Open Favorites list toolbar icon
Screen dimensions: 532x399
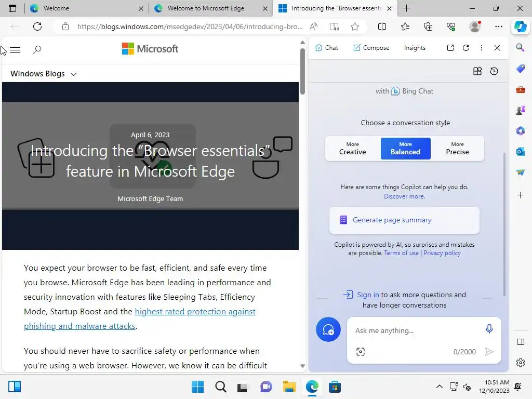405,26
